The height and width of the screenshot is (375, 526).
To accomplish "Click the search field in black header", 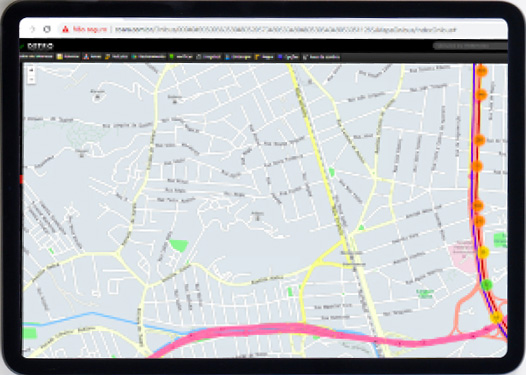I will pos(470,46).
